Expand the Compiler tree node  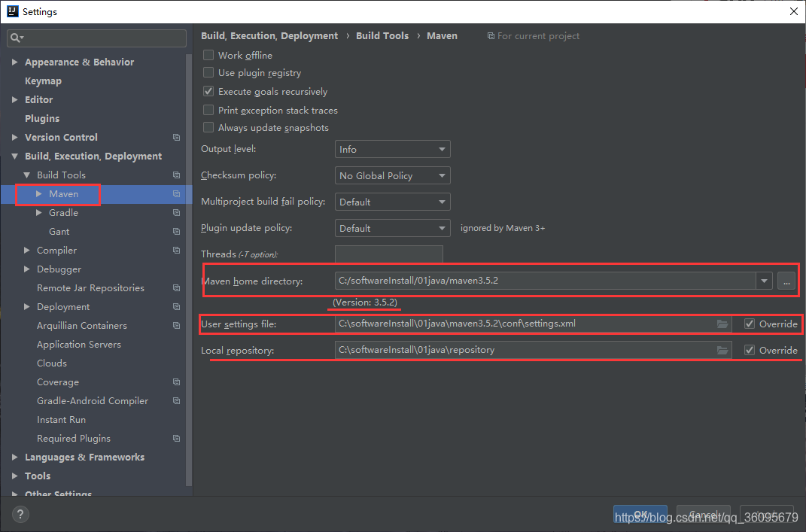27,251
